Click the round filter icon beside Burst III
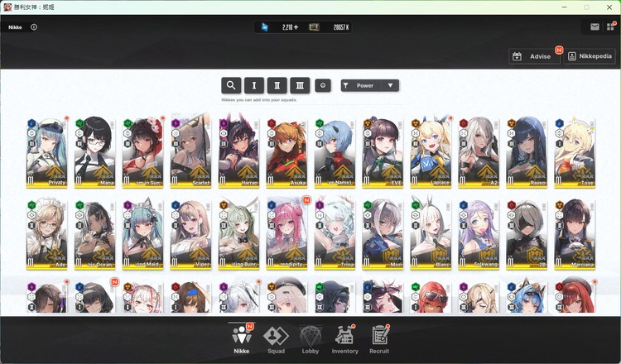The height and width of the screenshot is (364, 621). [x=323, y=85]
